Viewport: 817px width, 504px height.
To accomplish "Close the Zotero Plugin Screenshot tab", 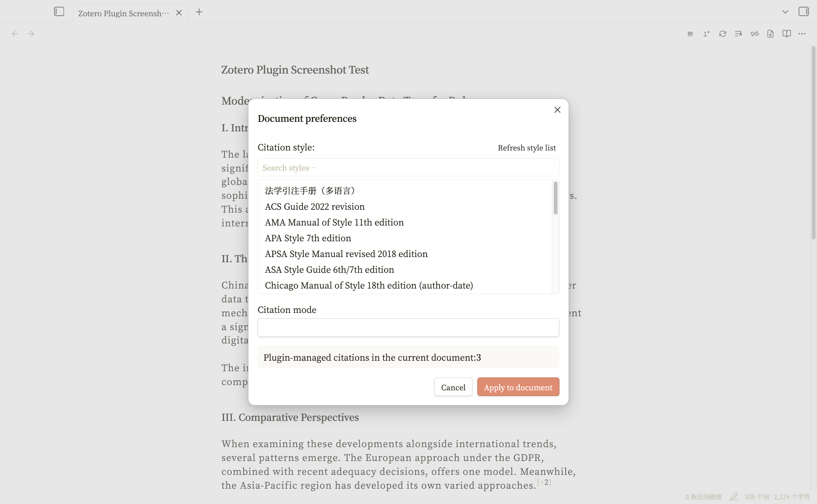I will (179, 13).
